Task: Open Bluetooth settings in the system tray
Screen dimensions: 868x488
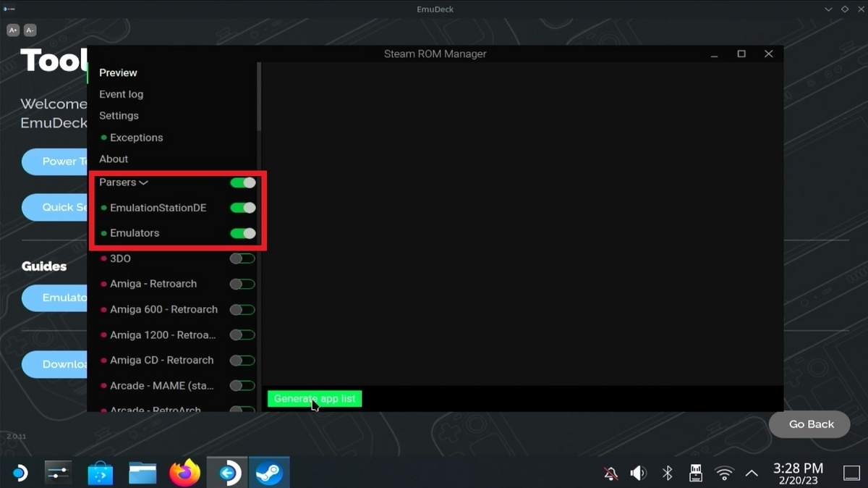Action: coord(668,474)
